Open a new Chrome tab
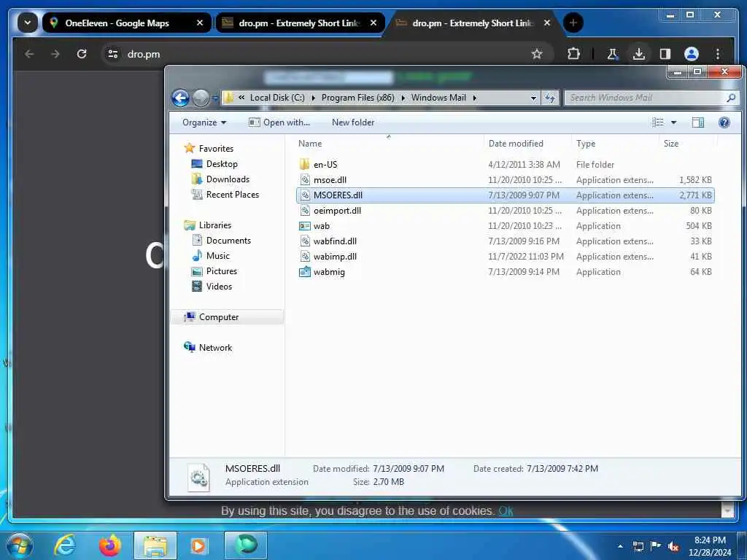747x560 pixels. 573,23
